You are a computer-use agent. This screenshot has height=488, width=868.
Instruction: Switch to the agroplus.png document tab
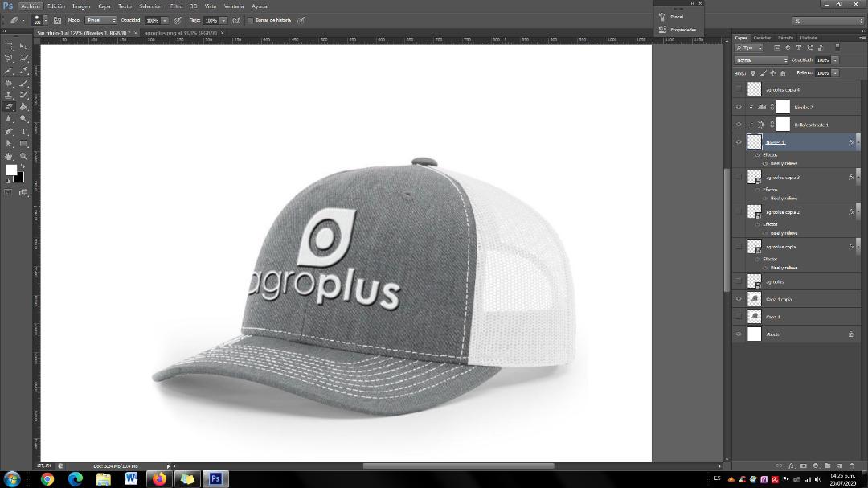point(180,33)
